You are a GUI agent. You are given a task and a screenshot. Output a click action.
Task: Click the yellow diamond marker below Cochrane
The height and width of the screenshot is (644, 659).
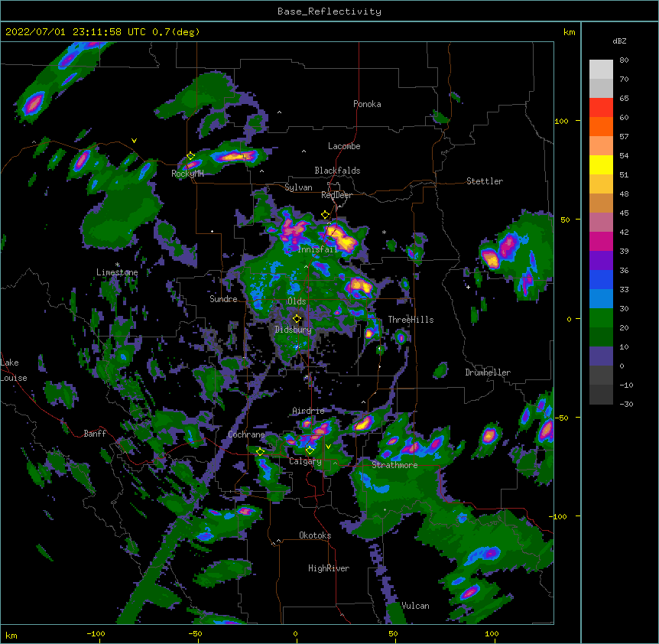[260, 452]
